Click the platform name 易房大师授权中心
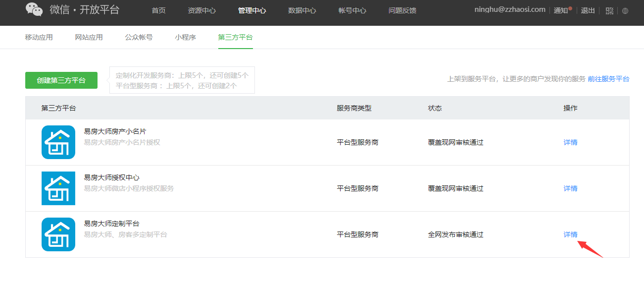The height and width of the screenshot is (285, 644). click(x=112, y=177)
